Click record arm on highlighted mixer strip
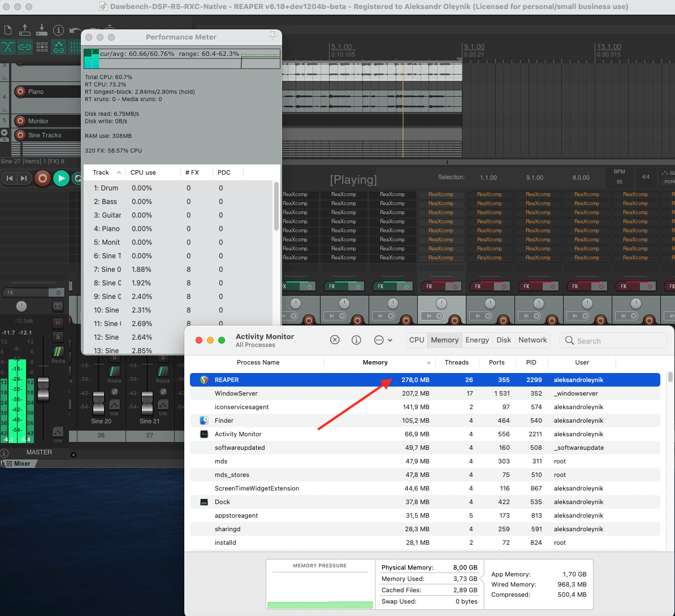The height and width of the screenshot is (616, 675). 455,320
